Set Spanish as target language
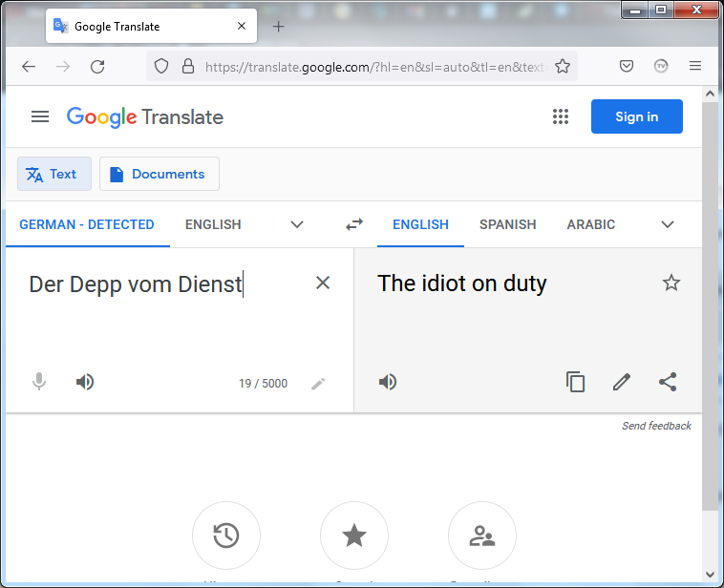724x588 pixels. pyautogui.click(x=507, y=224)
